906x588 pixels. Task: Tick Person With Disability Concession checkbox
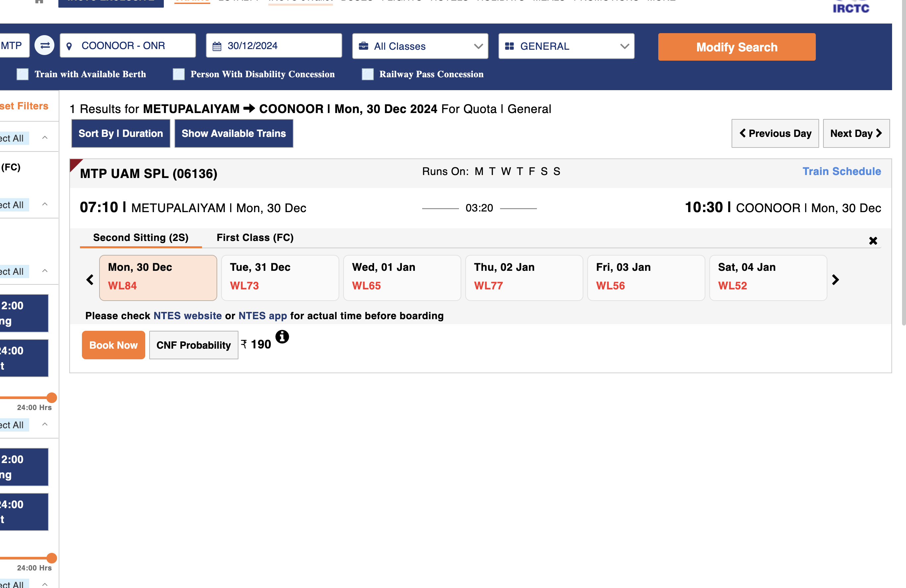click(178, 74)
